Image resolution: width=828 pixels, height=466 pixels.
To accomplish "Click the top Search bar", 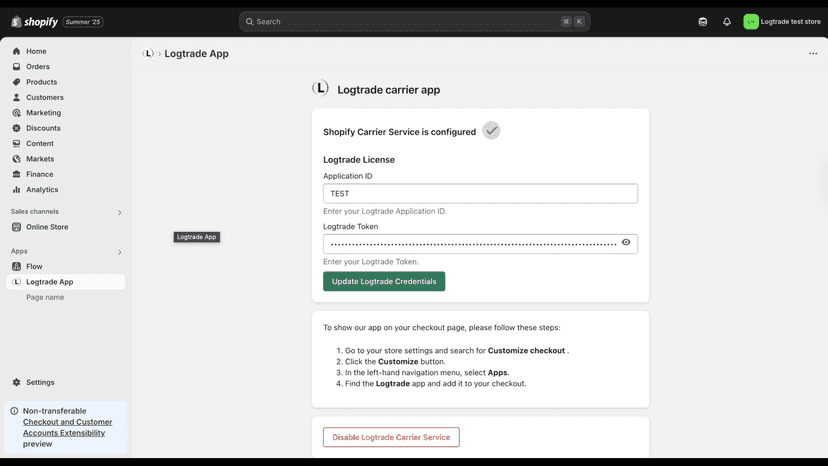I will [x=415, y=22].
